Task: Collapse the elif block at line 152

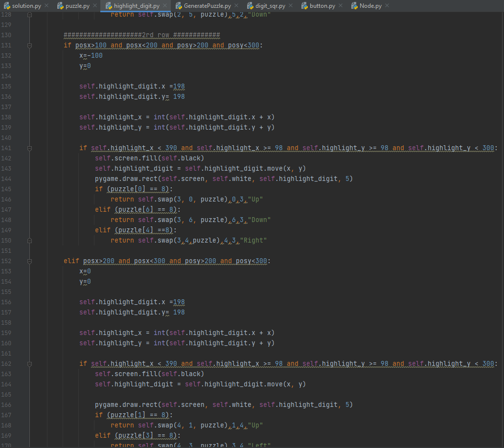Action: coord(29,261)
